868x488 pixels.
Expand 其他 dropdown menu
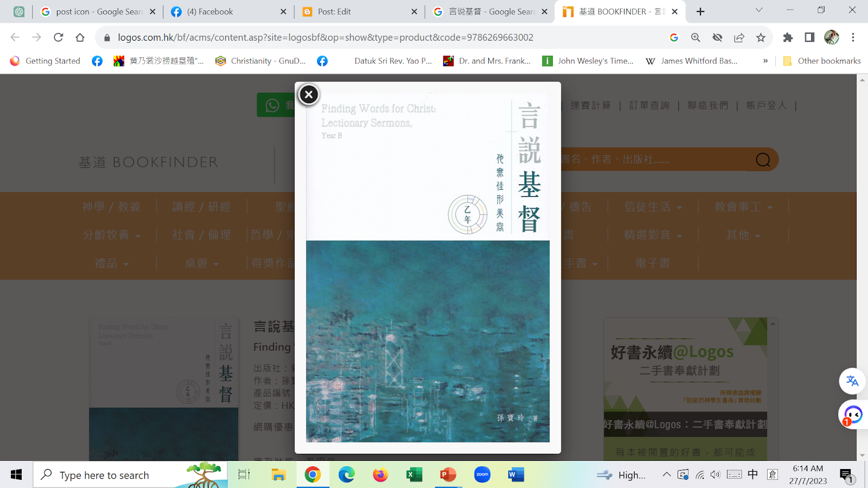743,235
